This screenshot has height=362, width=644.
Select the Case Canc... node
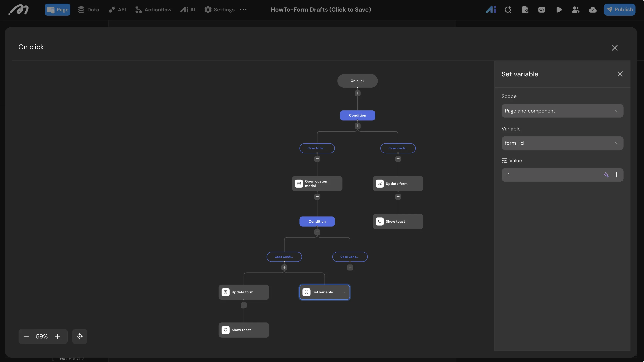tap(350, 257)
